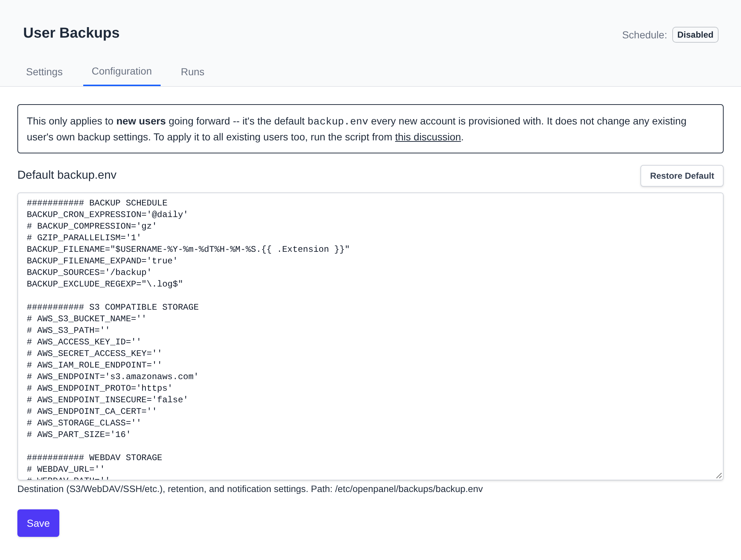Image resolution: width=741 pixels, height=560 pixels.
Task: Click the 'Default backup.env' label
Action: point(67,175)
